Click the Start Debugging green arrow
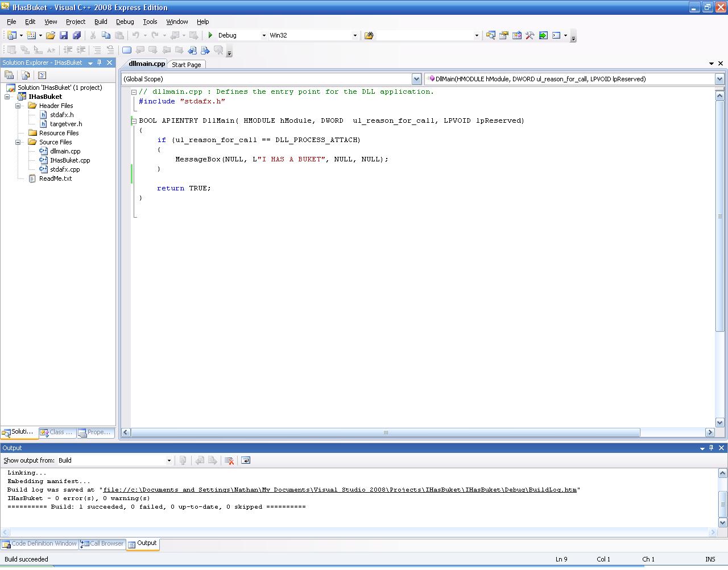Image resolution: width=728 pixels, height=570 pixels. 210,35
